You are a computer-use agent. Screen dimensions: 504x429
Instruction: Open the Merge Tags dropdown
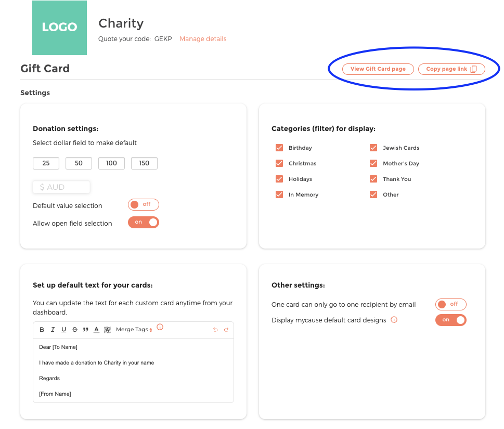(x=134, y=329)
